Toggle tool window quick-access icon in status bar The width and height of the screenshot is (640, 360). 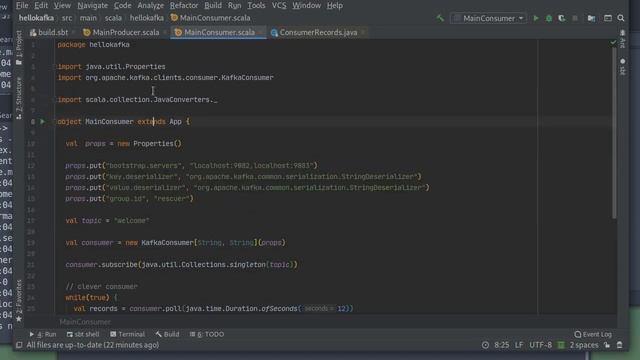point(19,345)
